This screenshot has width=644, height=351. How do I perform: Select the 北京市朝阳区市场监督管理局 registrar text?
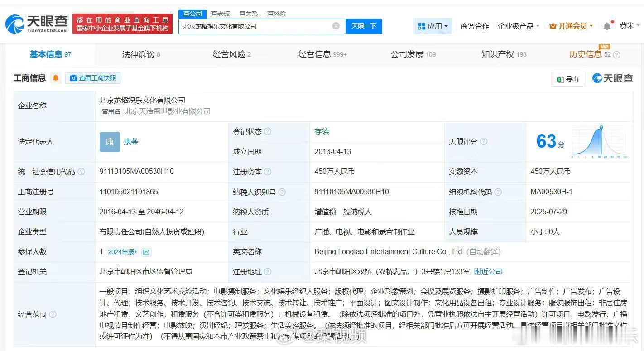145,272
